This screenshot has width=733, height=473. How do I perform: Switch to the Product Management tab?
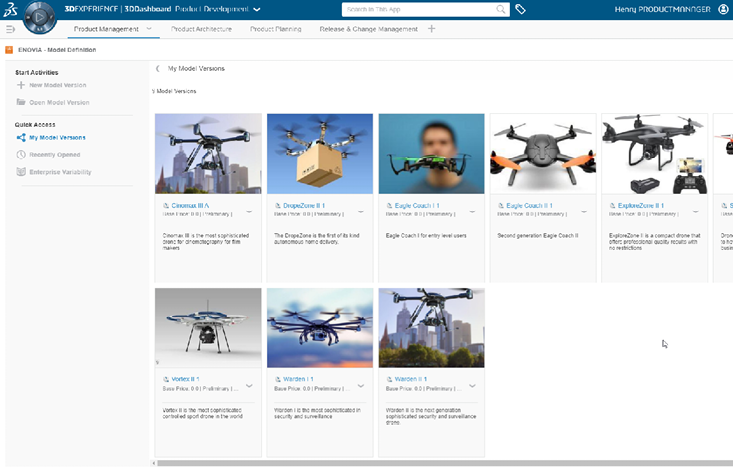(x=106, y=29)
